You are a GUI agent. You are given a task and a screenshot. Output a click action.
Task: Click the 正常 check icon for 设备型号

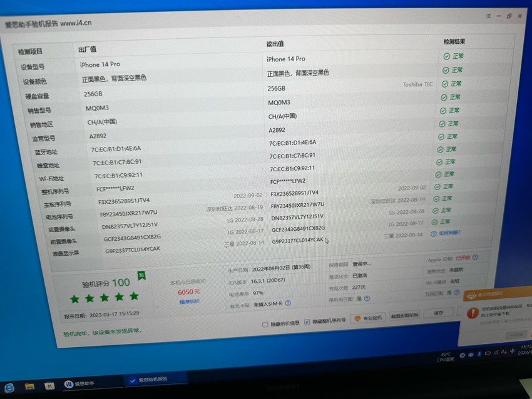[x=446, y=56]
